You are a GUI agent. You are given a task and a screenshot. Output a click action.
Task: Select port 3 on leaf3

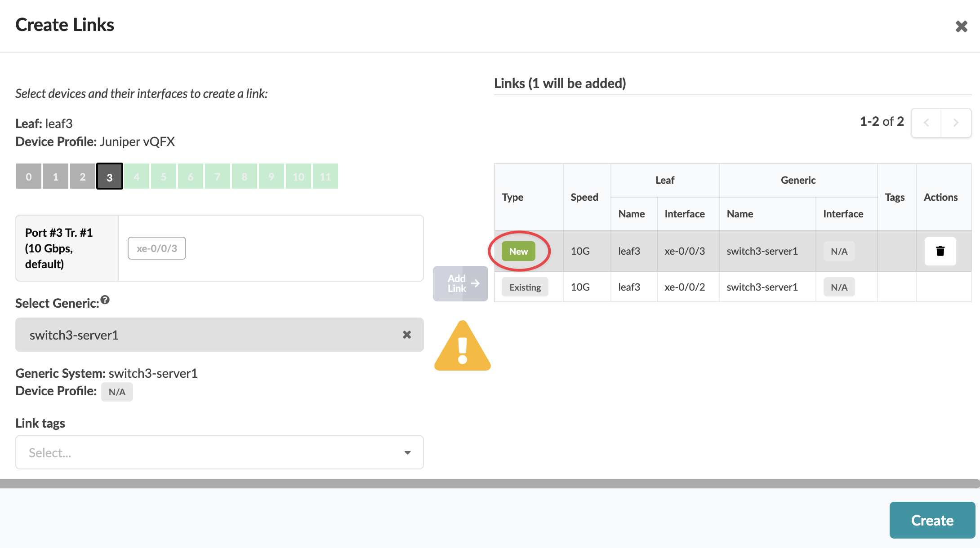(110, 177)
